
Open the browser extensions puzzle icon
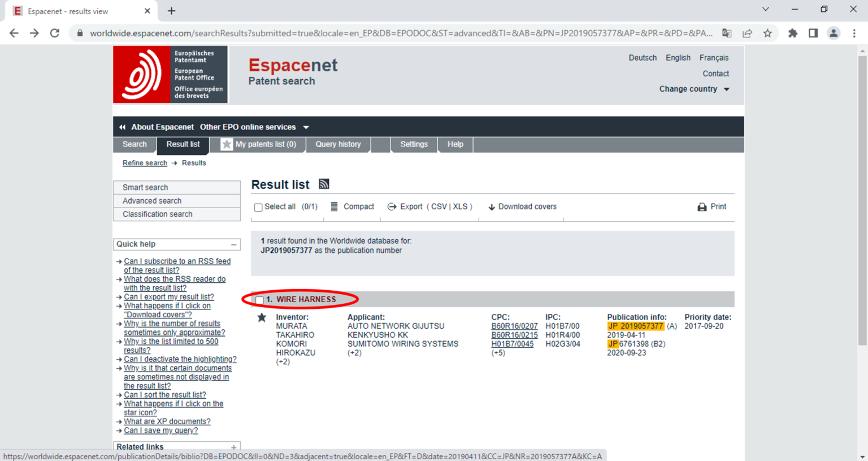pyautogui.click(x=793, y=33)
